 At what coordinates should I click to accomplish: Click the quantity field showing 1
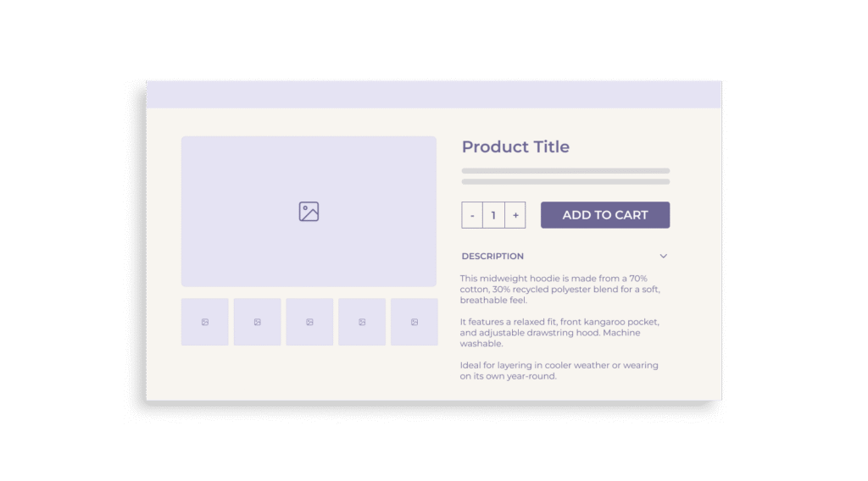(493, 215)
